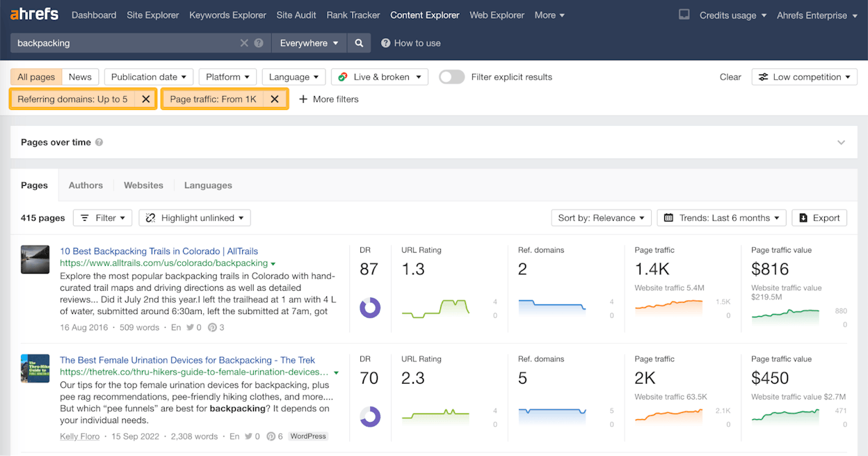Go to Keywords Explorer
Screen dimensions: 868x456
(x=228, y=15)
